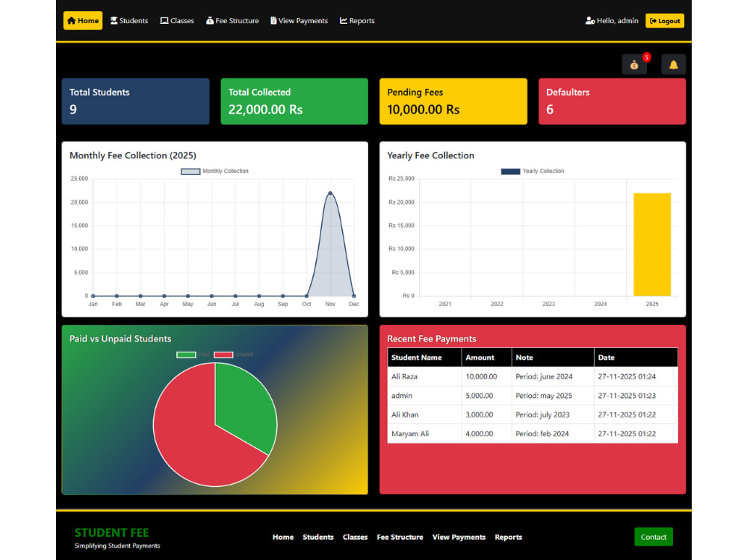This screenshot has height=560, width=747.
Task: Click the Logout button
Action: point(665,21)
